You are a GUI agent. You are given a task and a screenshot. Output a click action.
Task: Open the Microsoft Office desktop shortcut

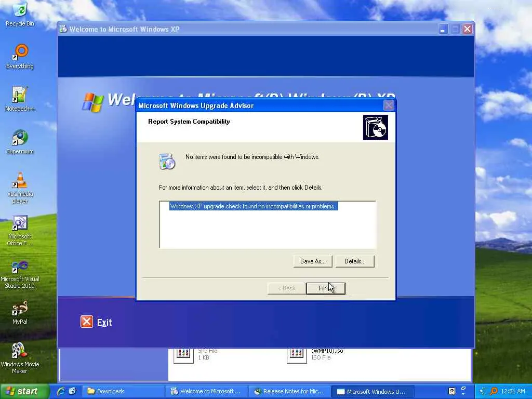tap(20, 230)
